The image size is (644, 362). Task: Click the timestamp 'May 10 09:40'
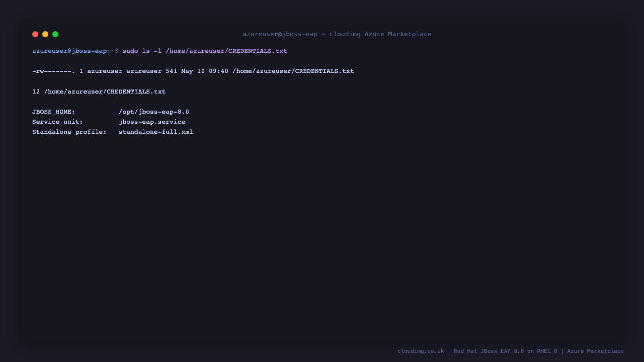tap(205, 71)
